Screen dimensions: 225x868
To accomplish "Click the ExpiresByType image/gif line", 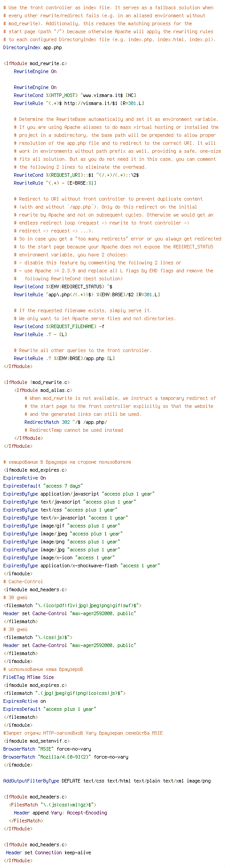I will (62, 526).
